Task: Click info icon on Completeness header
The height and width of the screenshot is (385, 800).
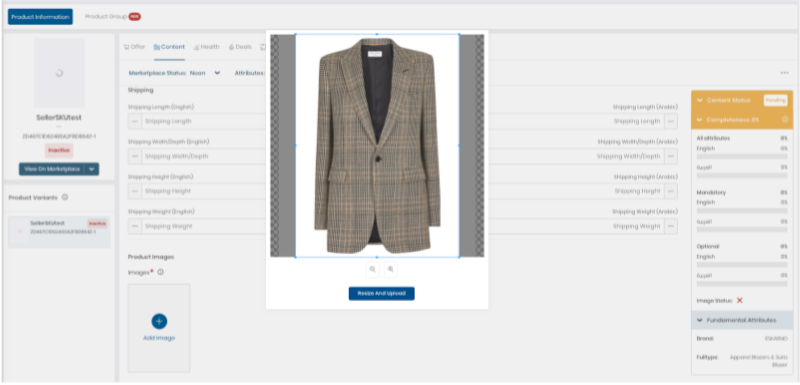Action: 785,120
